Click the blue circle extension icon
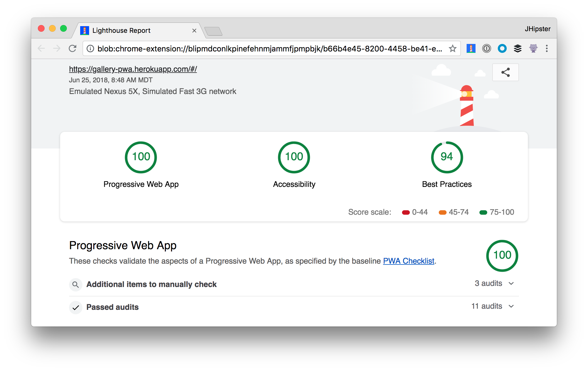 [x=502, y=49]
